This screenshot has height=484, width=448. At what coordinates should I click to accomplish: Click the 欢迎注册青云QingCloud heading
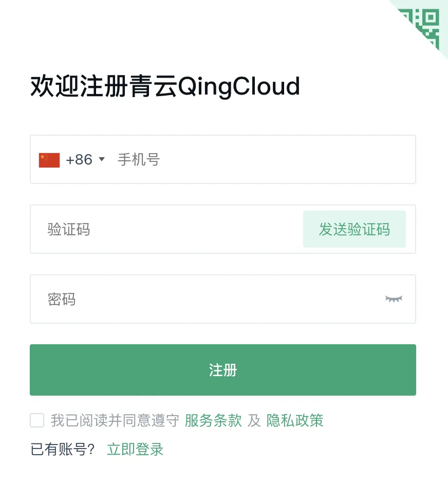pyautogui.click(x=164, y=86)
